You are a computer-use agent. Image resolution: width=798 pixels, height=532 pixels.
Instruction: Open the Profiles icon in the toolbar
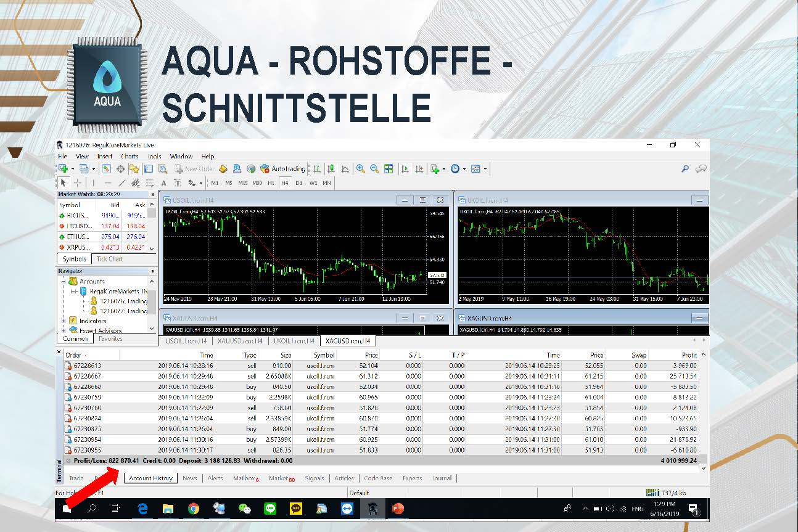[x=84, y=168]
